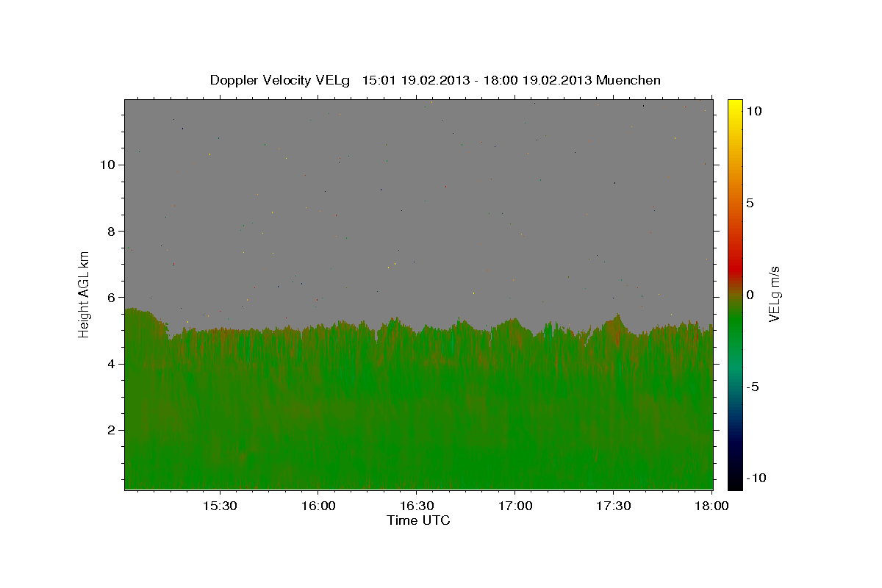Click the 17:30 time tick label

click(614, 506)
